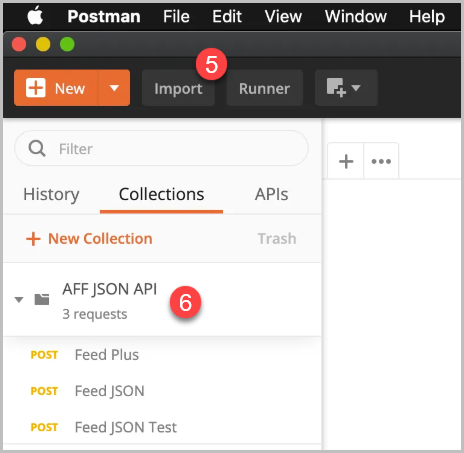Click the AFF JSON API folder icon
Screen dimensions: 464x453
click(x=42, y=299)
